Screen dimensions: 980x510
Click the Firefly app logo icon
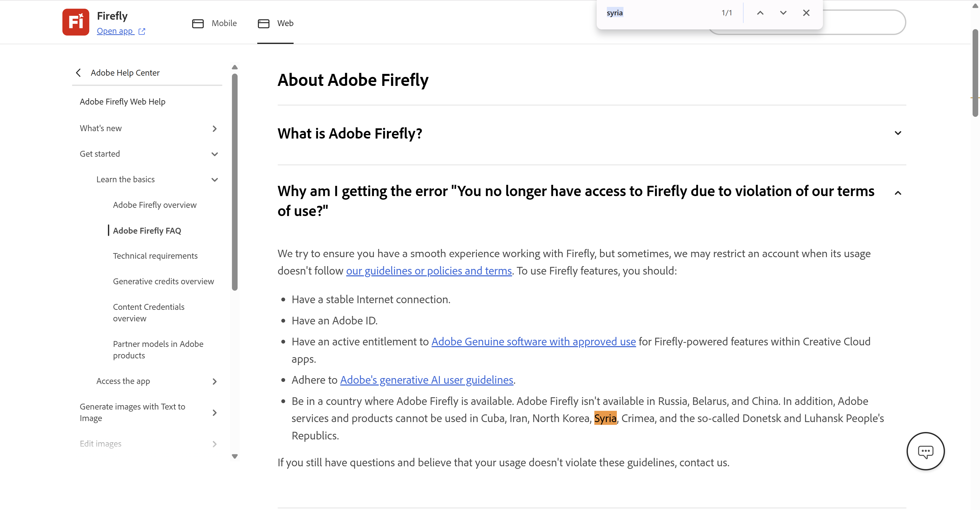click(x=76, y=22)
